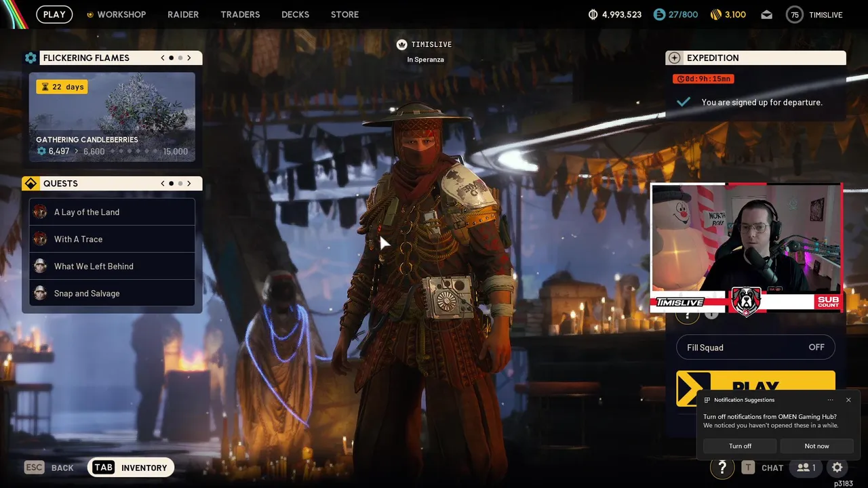Click the blue token icon beside 27/800
This screenshot has width=868, height=488.
point(659,14)
